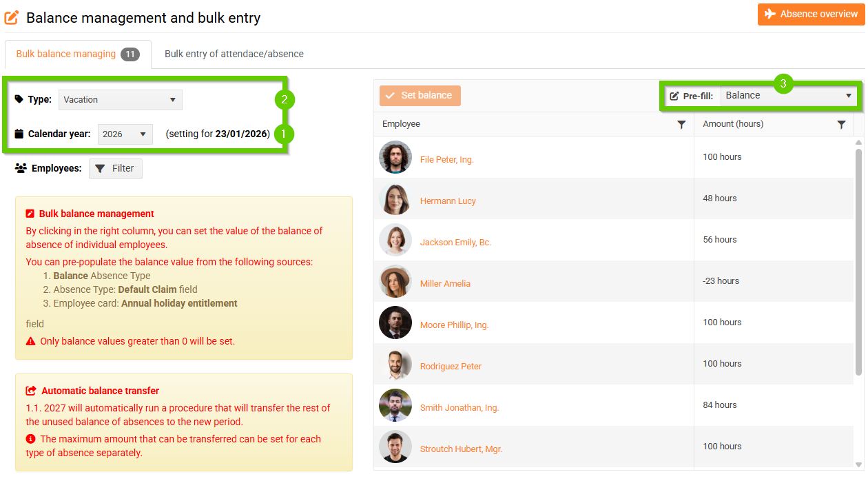Click Miller Amelia's avatar photo
Viewport: 868px width, 481px height.
pyautogui.click(x=395, y=282)
